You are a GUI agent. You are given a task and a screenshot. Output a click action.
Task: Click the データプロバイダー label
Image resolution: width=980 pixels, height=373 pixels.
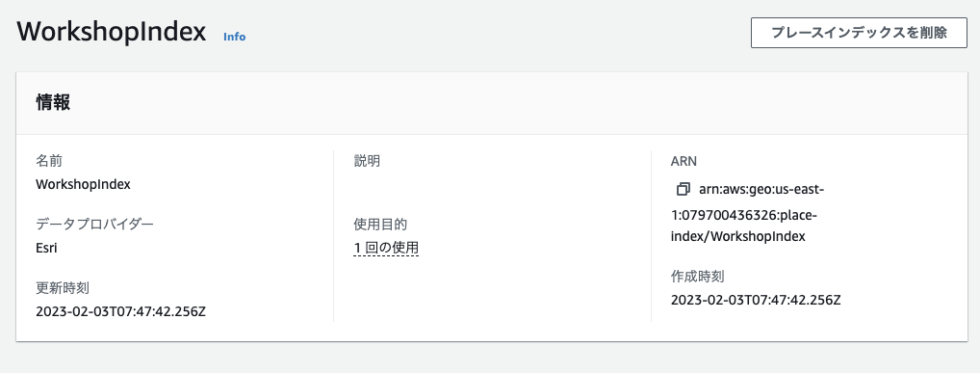(x=94, y=224)
